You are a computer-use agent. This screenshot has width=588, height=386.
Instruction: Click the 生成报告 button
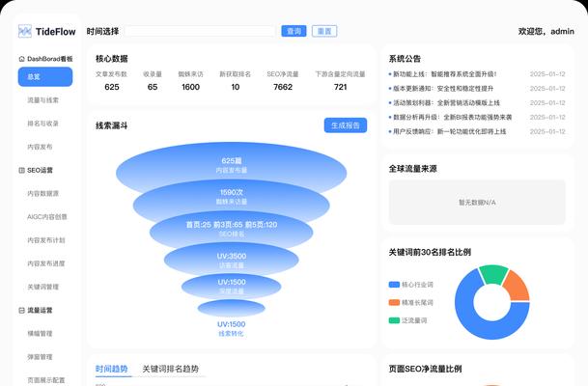tap(346, 125)
